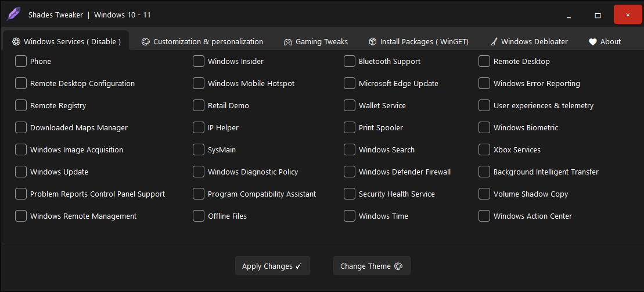Check the SysMain checkbox

[x=199, y=149]
